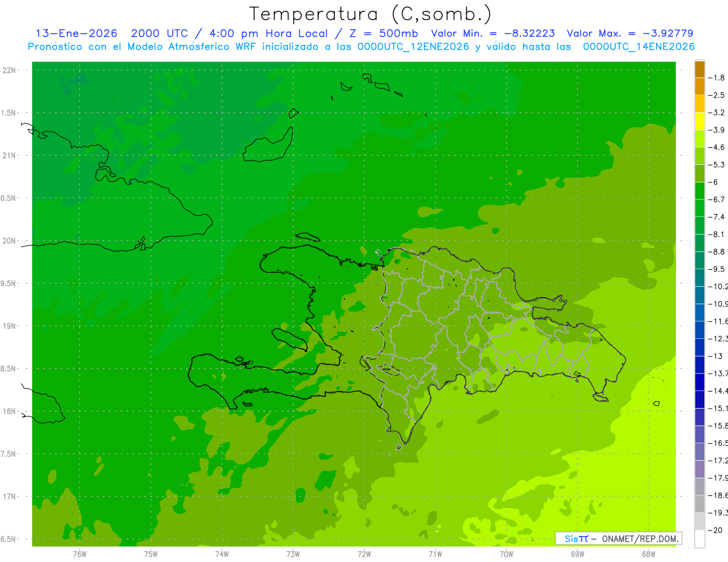Image resolution: width=728 pixels, height=562 pixels.
Task: Pick the yellow swatch between -3.9 and -3.2
Action: click(x=699, y=121)
